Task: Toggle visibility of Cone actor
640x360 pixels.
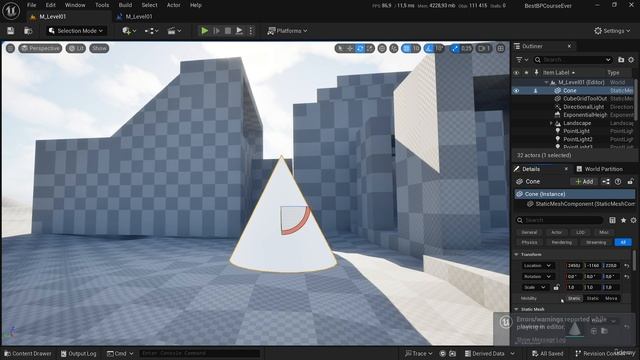Action: click(516, 91)
